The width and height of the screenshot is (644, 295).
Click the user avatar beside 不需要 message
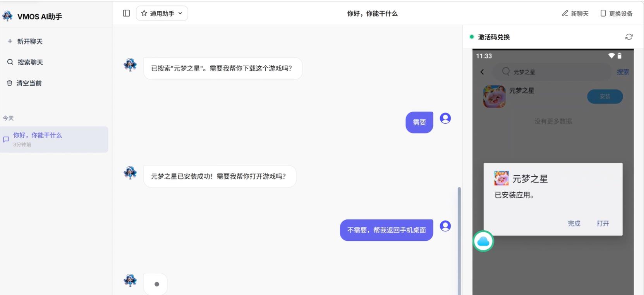[445, 226]
